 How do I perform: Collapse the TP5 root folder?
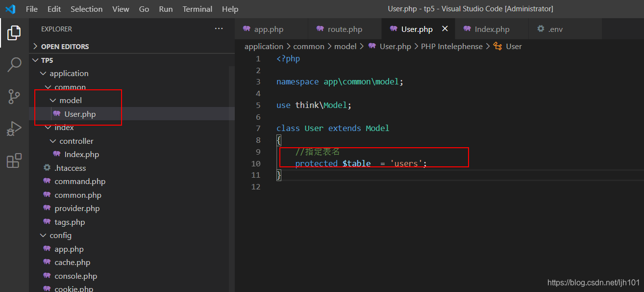pos(132,60)
